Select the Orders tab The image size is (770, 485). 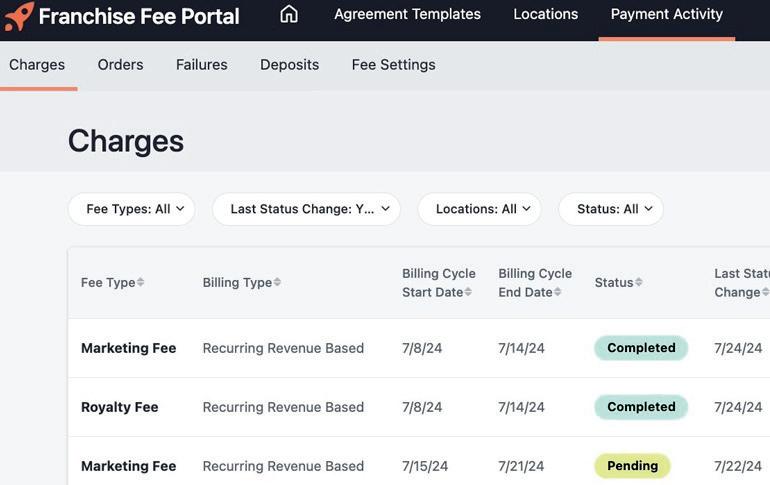coord(120,65)
